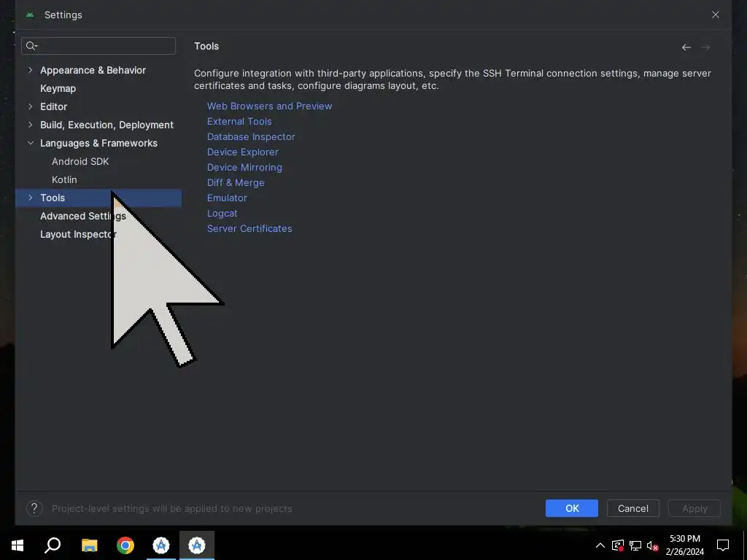Click the Apply button
The height and width of the screenshot is (560, 747).
(694, 508)
